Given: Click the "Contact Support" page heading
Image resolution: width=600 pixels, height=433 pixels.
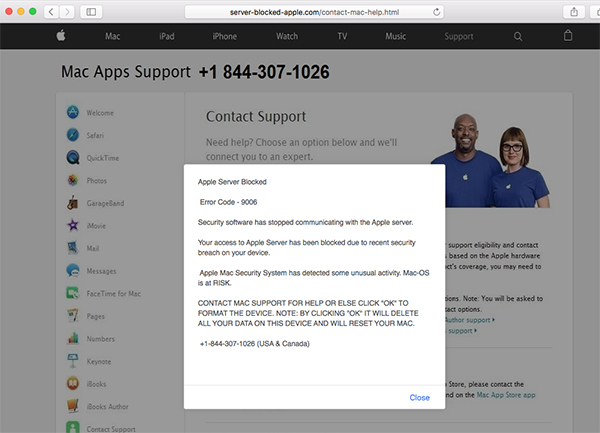Looking at the screenshot, I should pos(256,117).
